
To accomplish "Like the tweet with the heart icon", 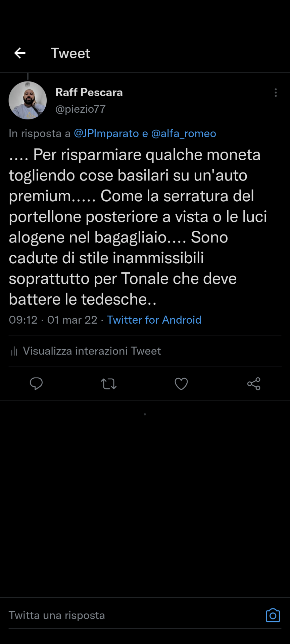I will pos(181,384).
